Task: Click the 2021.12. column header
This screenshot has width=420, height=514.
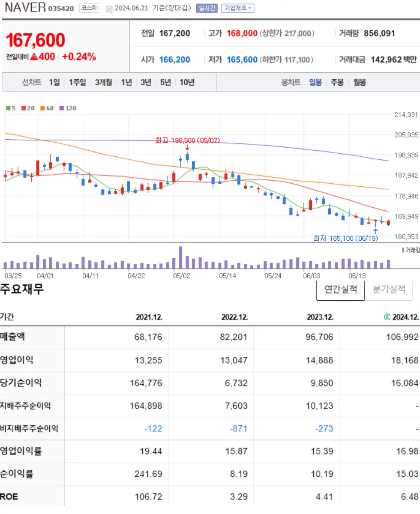Action: 149,317
